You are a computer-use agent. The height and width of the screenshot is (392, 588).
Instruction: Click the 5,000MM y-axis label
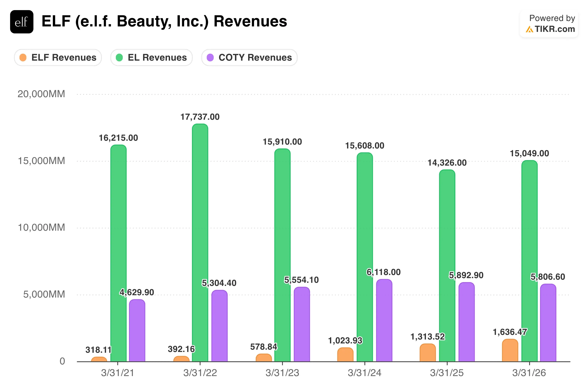tap(44, 294)
